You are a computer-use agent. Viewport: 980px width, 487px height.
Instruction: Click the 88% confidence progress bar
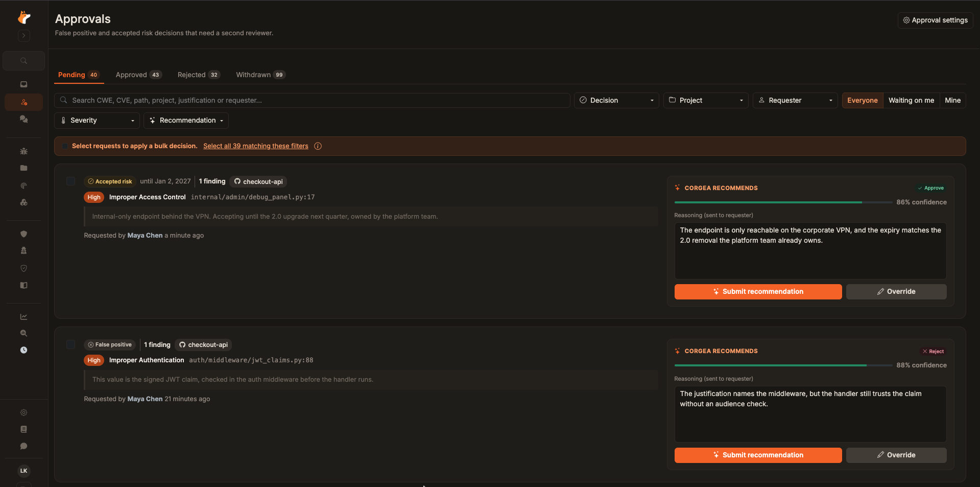pos(783,365)
